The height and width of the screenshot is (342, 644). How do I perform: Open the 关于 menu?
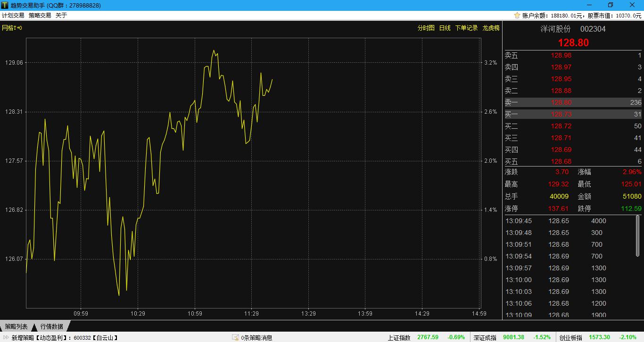tap(61, 16)
